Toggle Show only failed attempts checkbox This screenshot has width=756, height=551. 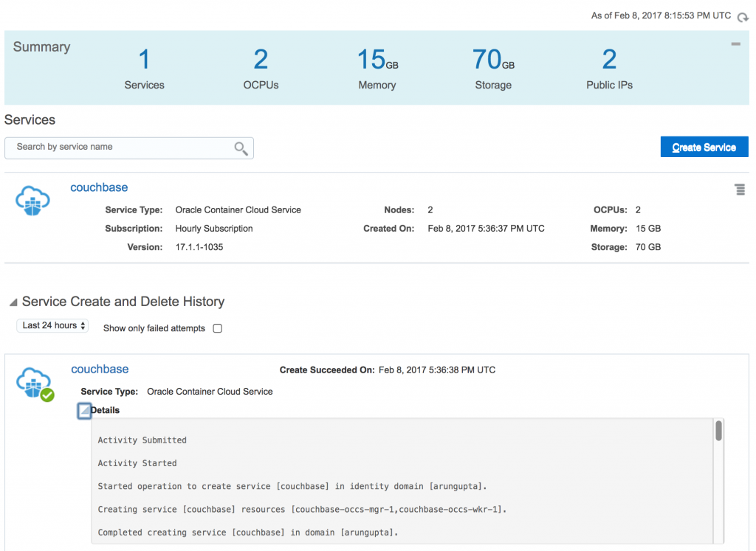(218, 328)
